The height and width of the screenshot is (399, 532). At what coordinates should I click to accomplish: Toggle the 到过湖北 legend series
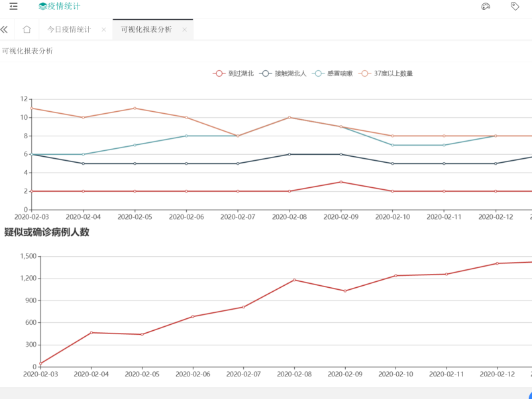233,73
